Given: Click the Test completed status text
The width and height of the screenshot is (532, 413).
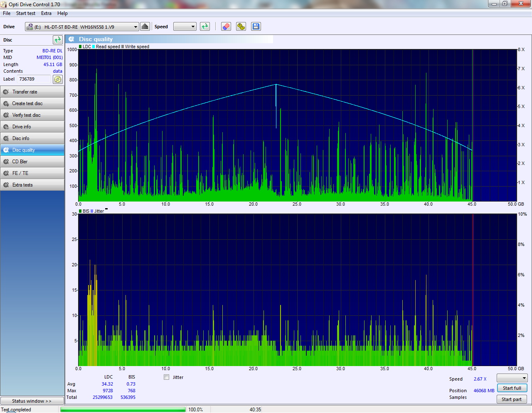Looking at the screenshot, I should point(16,410).
